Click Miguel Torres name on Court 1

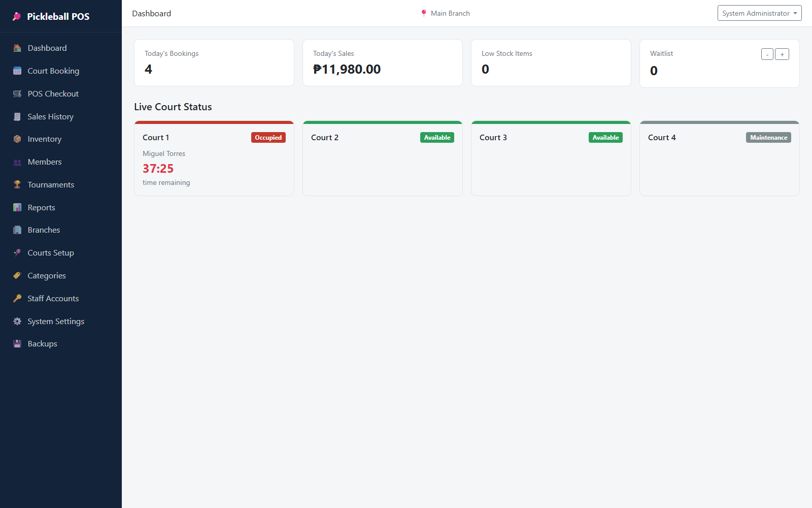(x=164, y=153)
